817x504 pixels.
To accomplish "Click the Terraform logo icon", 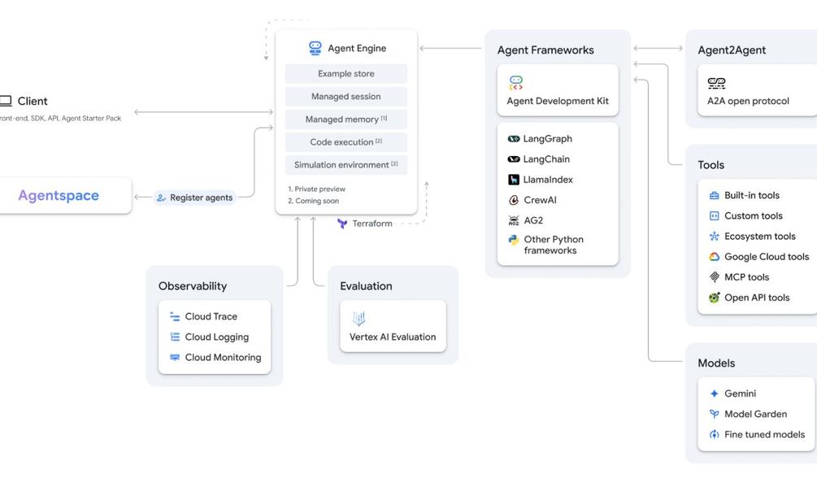I will (342, 224).
